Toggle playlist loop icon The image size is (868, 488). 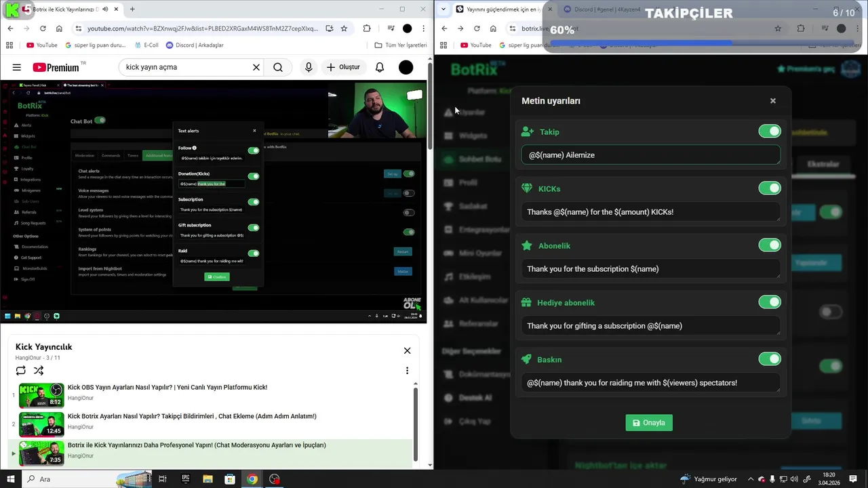tap(21, 371)
